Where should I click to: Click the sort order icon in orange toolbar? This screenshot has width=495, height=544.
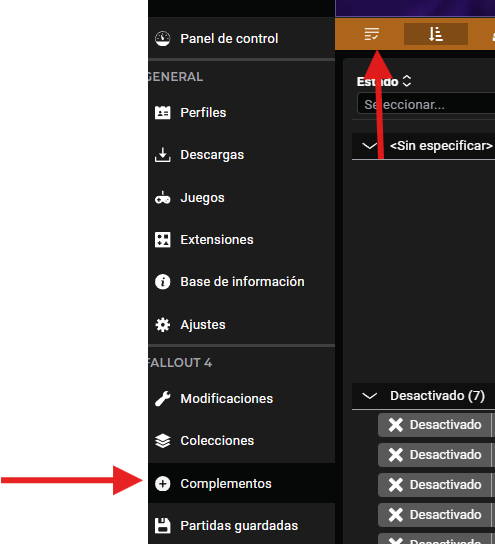[x=436, y=34]
